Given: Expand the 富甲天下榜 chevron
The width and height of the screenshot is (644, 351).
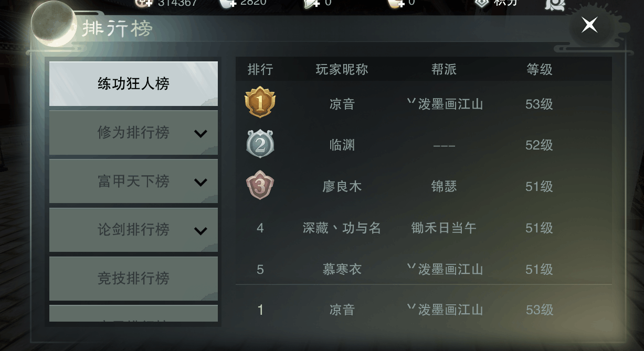Looking at the screenshot, I should click(200, 183).
